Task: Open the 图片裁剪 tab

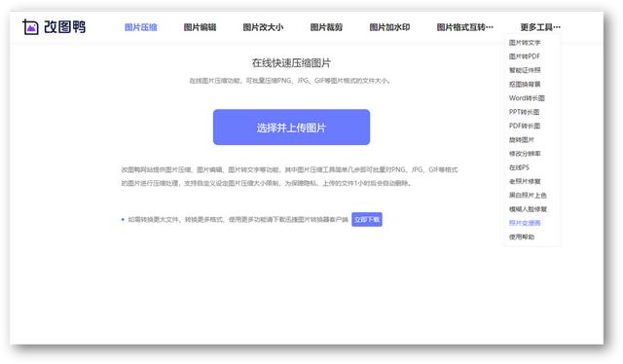Action: [x=326, y=27]
